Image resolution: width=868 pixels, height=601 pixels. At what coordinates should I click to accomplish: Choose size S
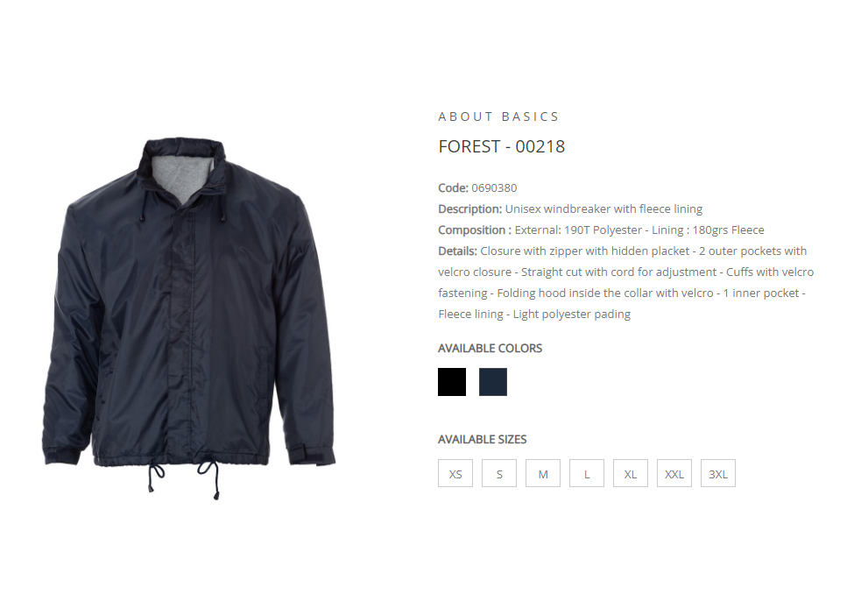click(498, 473)
